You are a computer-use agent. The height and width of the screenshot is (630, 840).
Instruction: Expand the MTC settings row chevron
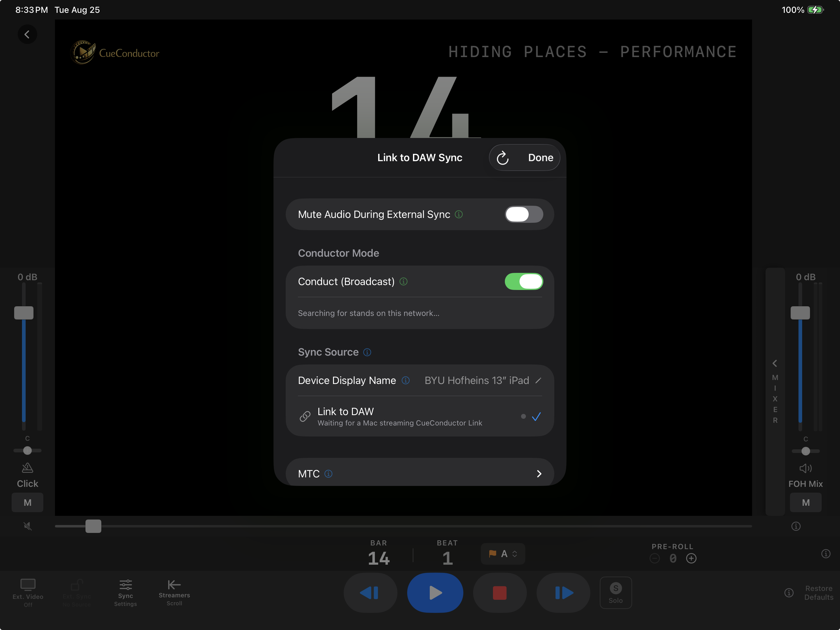coord(539,473)
